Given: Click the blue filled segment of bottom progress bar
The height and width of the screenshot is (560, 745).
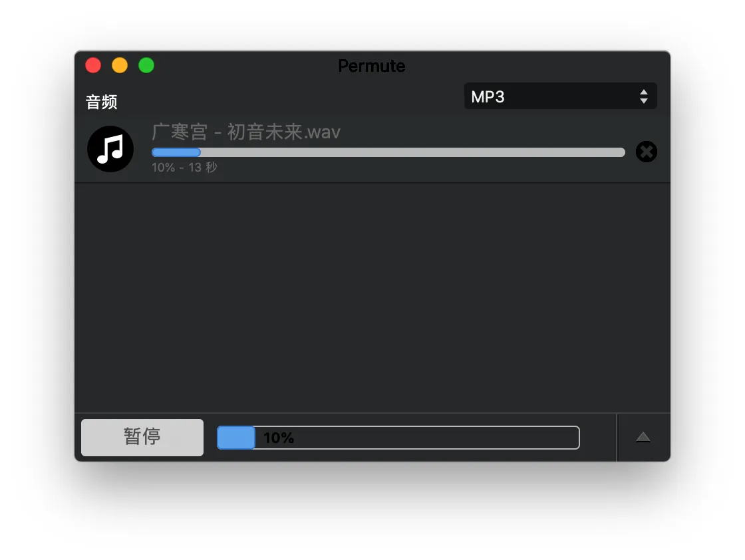Looking at the screenshot, I should (x=236, y=438).
